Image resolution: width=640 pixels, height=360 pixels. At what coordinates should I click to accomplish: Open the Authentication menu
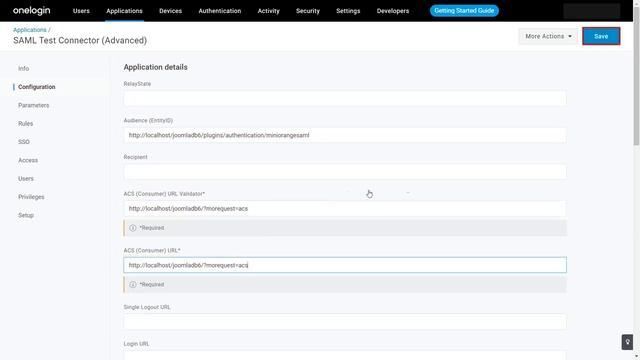(x=220, y=11)
